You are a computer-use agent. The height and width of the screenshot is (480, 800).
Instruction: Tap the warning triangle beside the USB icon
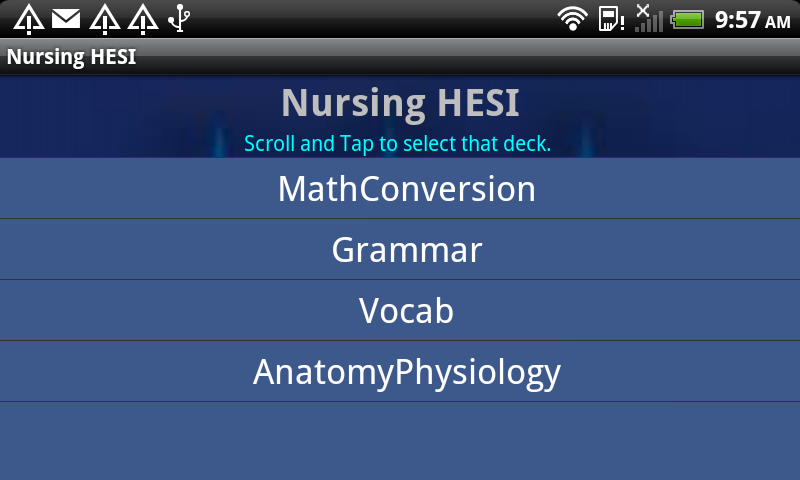[x=142, y=18]
